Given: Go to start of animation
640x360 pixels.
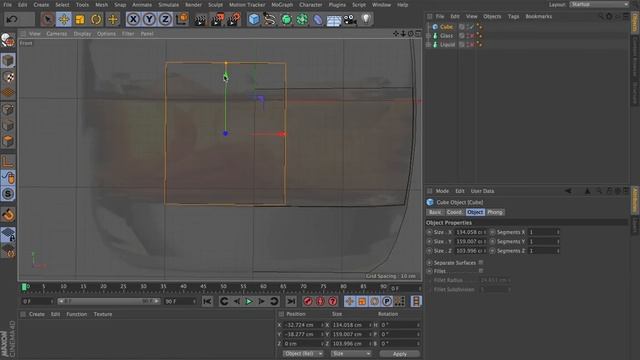Looking at the screenshot, I should pyautogui.click(x=207, y=302).
